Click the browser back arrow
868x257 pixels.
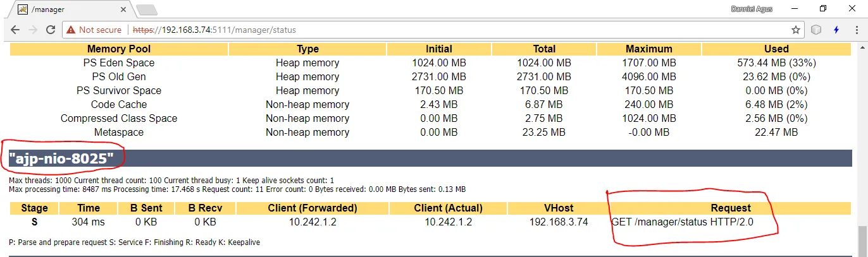(x=15, y=30)
